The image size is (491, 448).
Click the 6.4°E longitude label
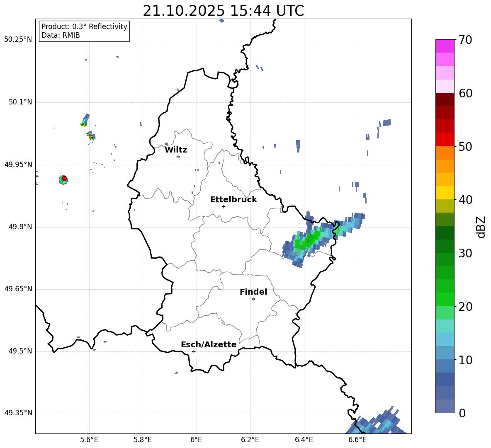304,440
